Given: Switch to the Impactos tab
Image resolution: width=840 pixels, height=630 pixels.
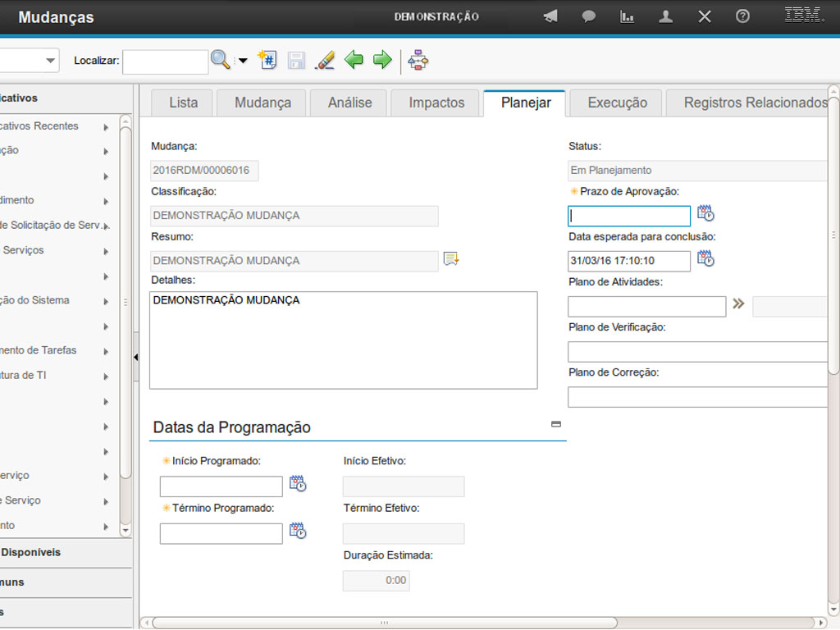Looking at the screenshot, I should 436,103.
